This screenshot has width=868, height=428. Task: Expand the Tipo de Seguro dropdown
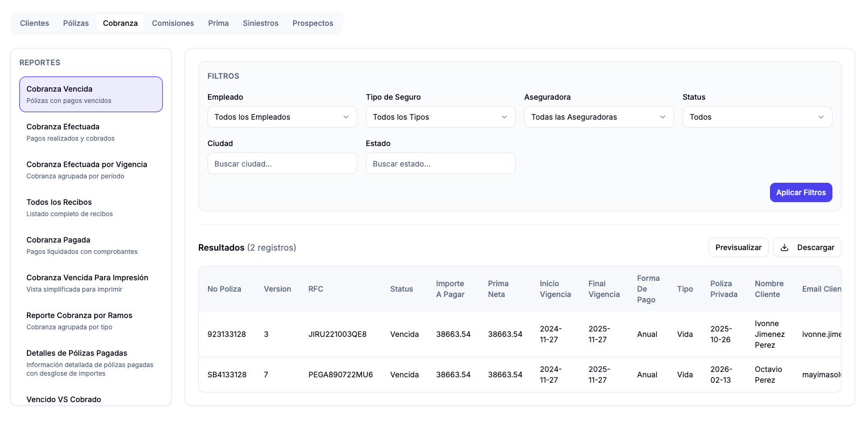click(x=440, y=117)
